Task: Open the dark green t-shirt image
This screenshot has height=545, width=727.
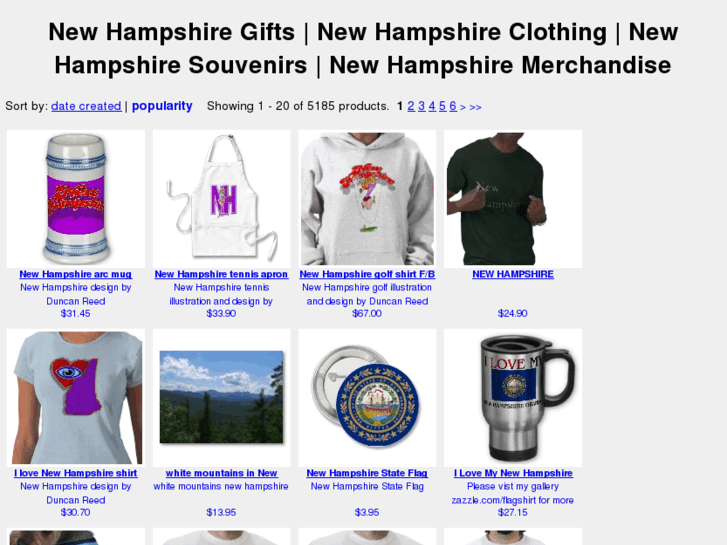Action: point(513,199)
